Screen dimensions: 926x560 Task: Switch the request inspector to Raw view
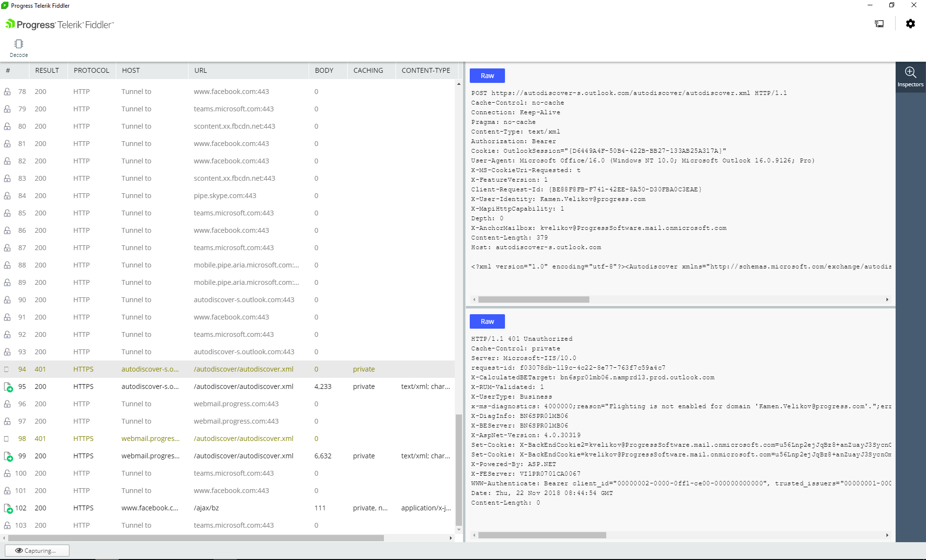487,75
